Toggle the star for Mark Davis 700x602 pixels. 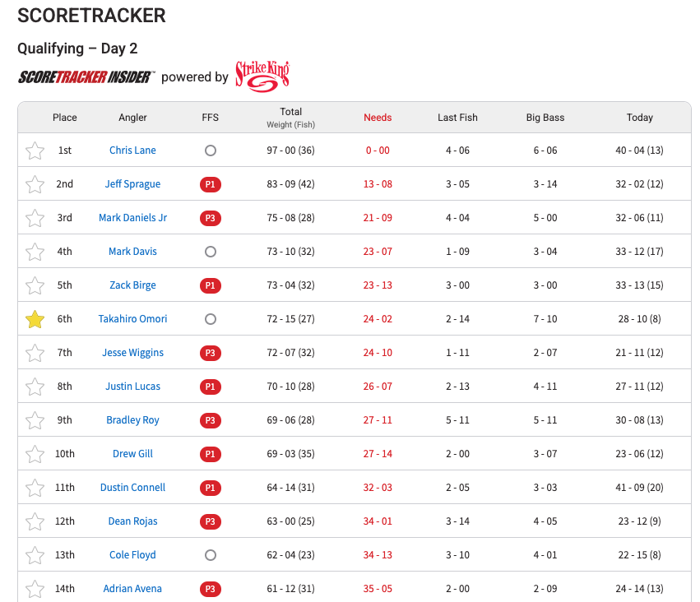point(35,252)
